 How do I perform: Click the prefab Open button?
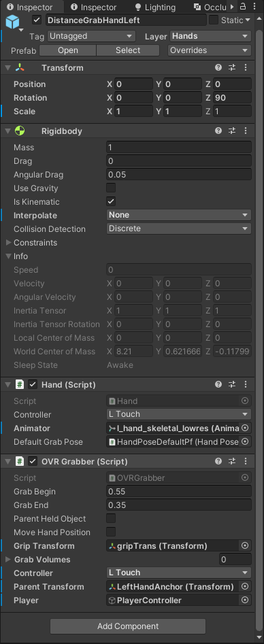point(68,50)
